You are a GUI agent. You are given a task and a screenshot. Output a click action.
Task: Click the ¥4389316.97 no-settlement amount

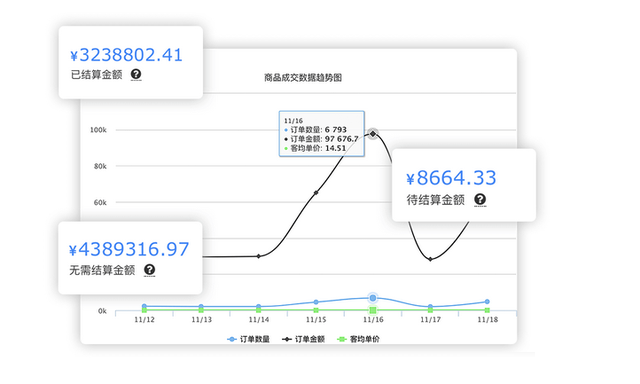[129, 249]
